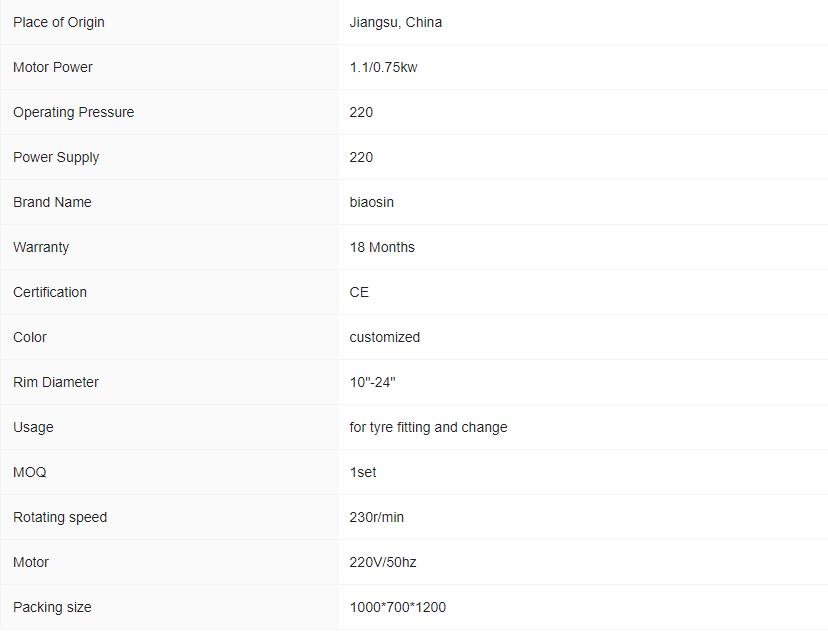Click the "Color" row label
The height and width of the screenshot is (632, 828).
point(30,337)
